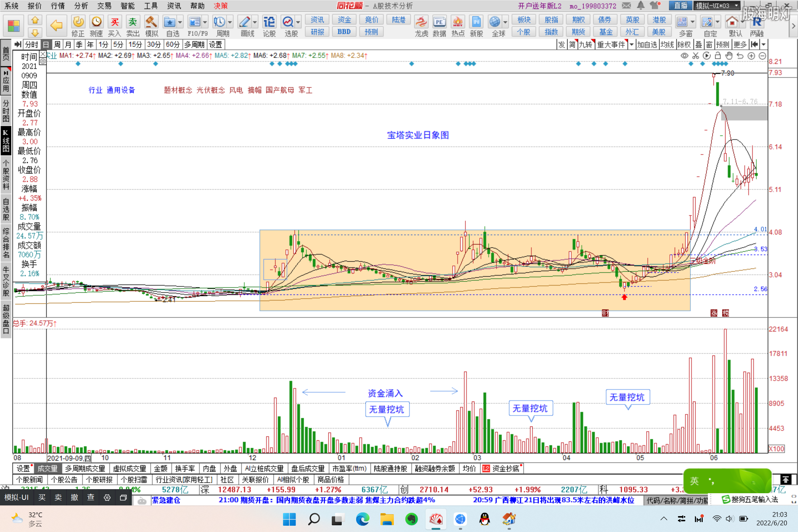Click the 板块 sector button

click(x=524, y=20)
